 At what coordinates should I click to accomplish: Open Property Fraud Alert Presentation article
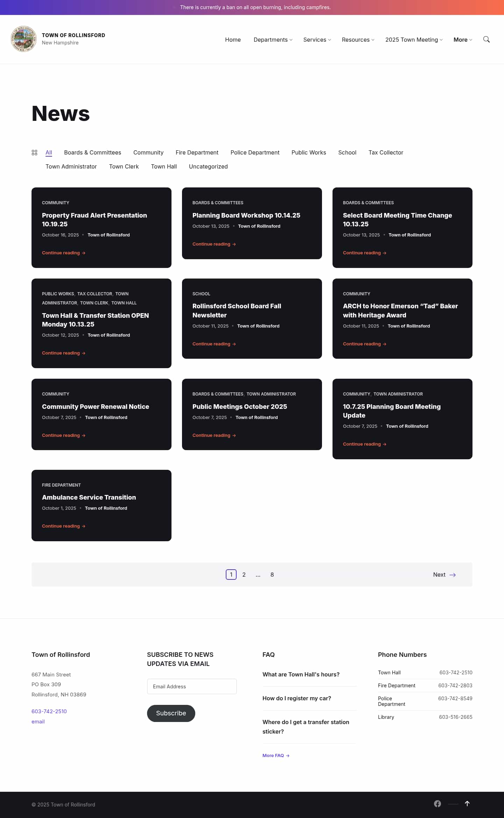click(x=94, y=220)
